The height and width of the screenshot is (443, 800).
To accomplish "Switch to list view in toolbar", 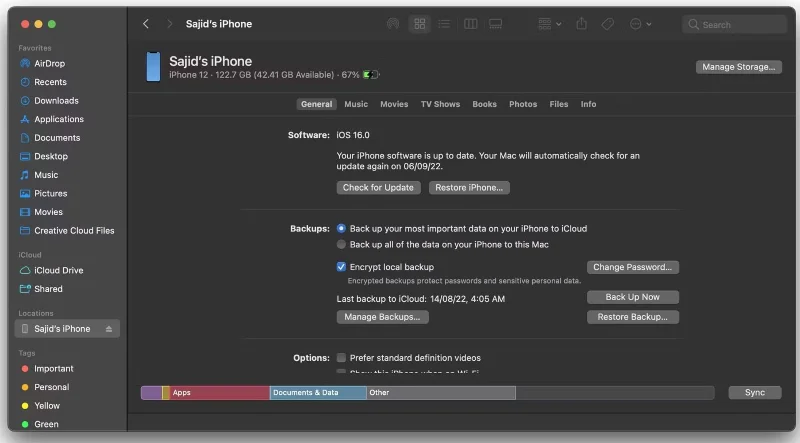I will 445,24.
